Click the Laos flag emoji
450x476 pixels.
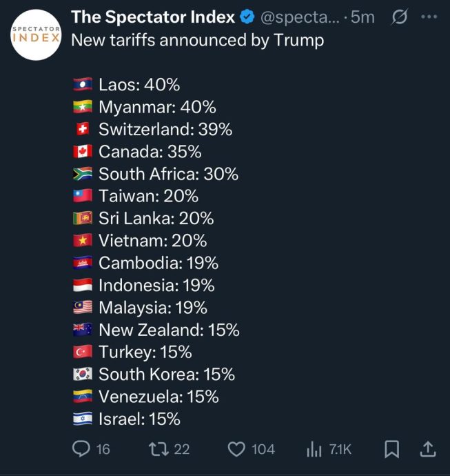coord(83,85)
